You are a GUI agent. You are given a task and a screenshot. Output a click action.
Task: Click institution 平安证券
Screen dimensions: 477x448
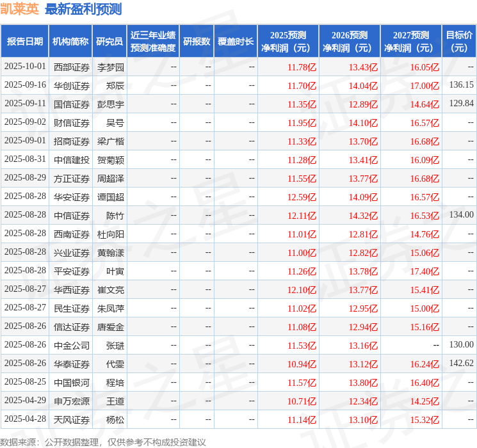point(72,271)
